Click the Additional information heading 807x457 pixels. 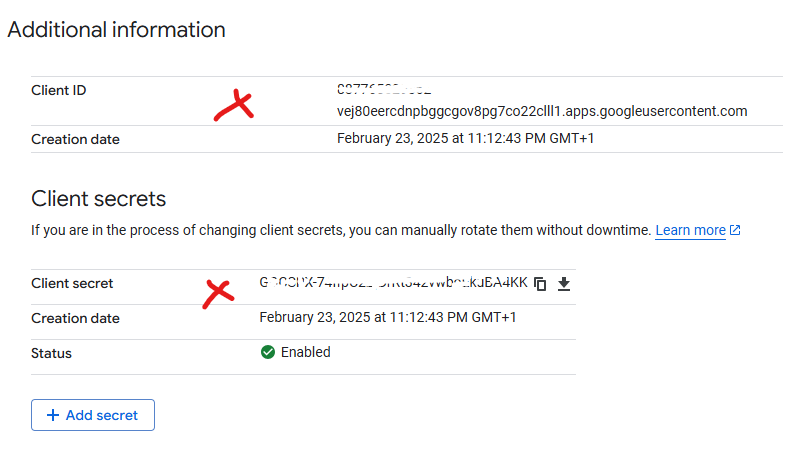tap(116, 30)
